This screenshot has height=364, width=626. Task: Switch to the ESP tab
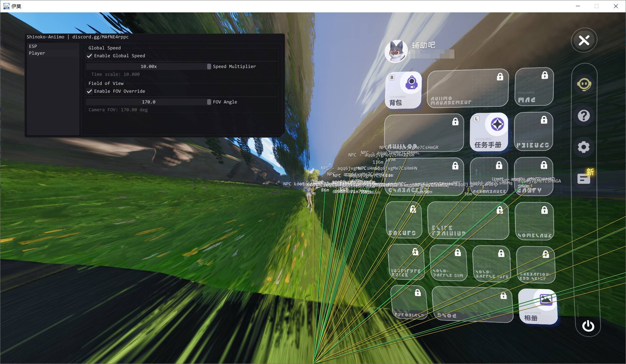tap(53, 46)
